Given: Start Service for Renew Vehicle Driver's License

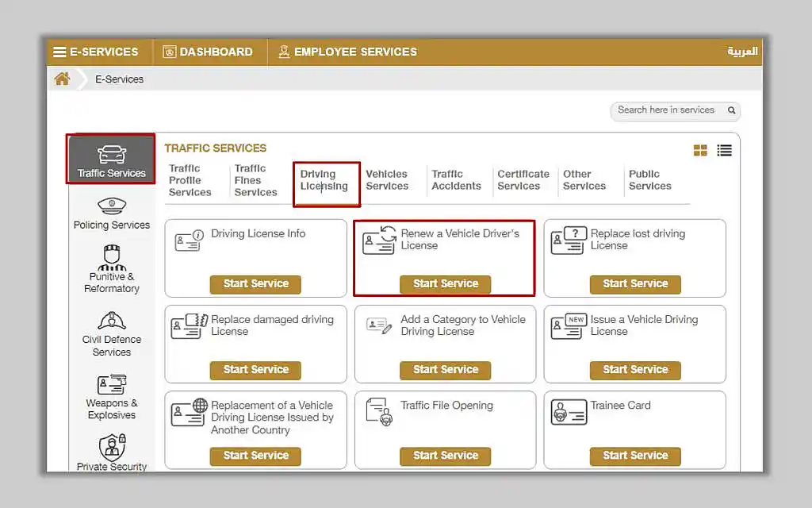Looking at the screenshot, I should [446, 283].
